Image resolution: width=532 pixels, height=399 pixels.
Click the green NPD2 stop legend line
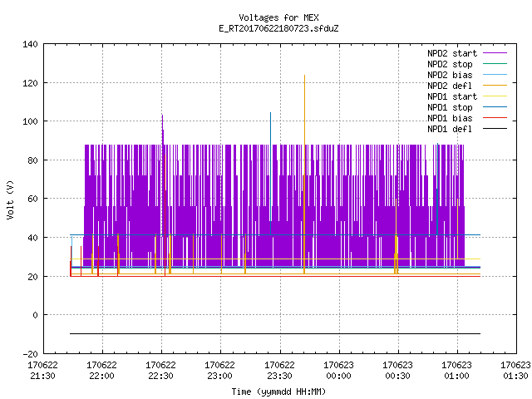(x=495, y=63)
